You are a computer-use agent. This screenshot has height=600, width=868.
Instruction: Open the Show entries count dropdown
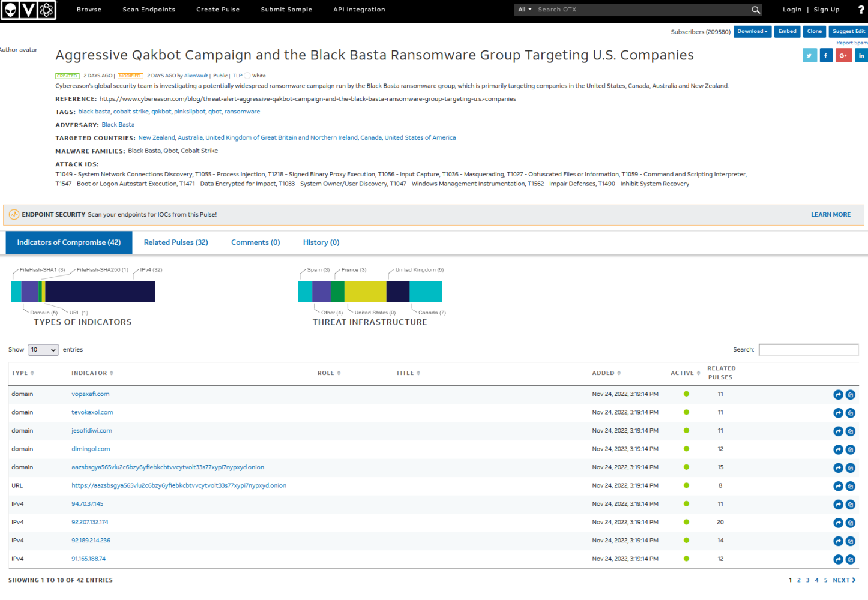coord(44,350)
